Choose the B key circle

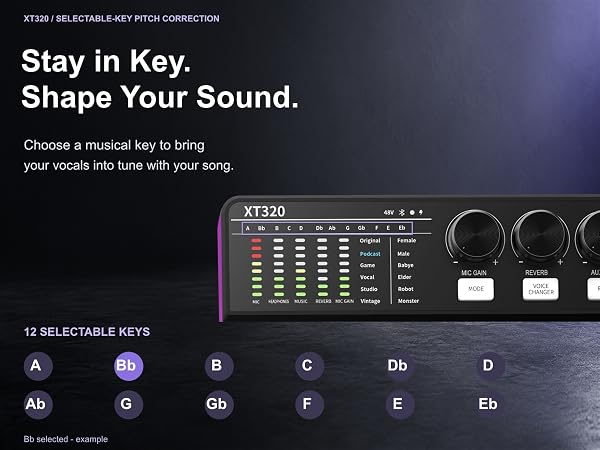point(219,366)
